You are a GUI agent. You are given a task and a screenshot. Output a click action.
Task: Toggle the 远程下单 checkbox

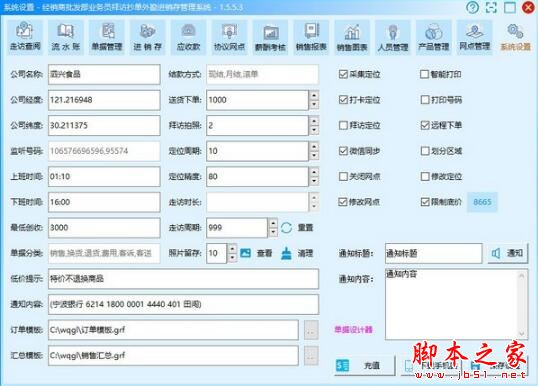pos(425,125)
